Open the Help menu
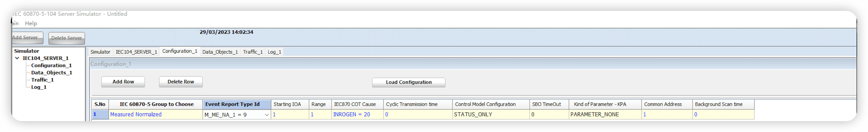 click(x=31, y=23)
